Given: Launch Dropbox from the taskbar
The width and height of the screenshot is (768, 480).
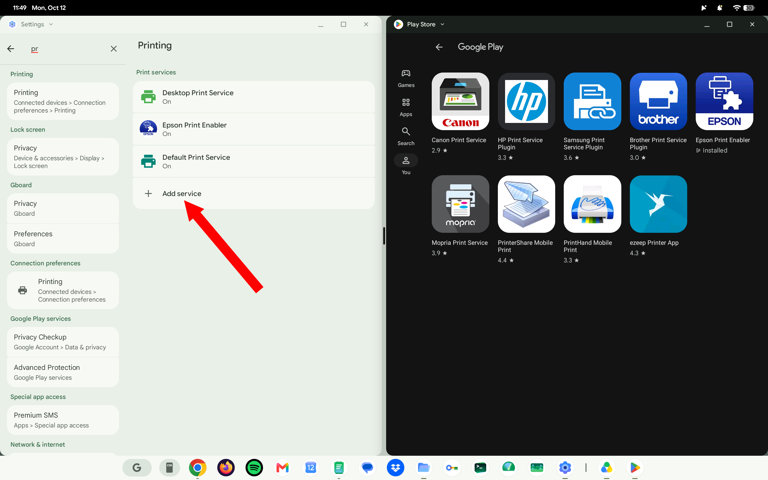Looking at the screenshot, I should (x=395, y=468).
